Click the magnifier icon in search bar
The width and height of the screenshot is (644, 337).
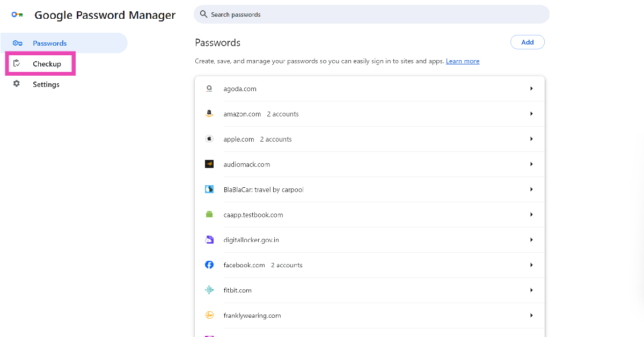pos(203,14)
